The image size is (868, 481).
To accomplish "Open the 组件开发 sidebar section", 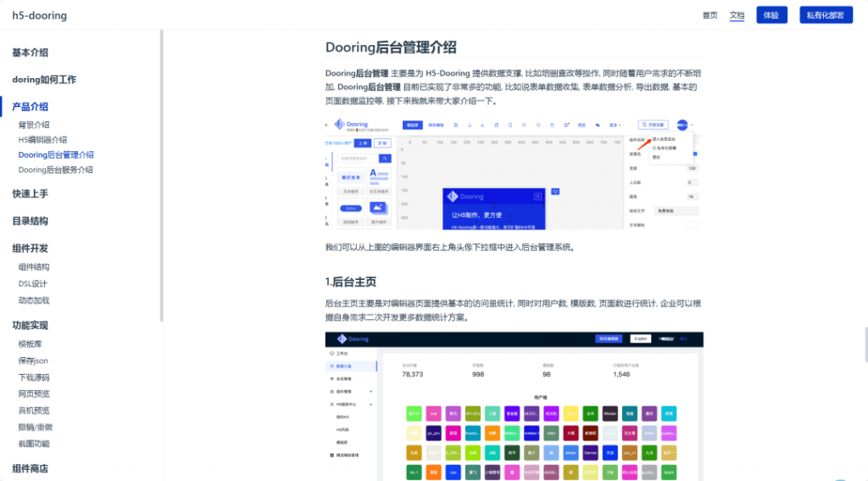I will (x=30, y=249).
